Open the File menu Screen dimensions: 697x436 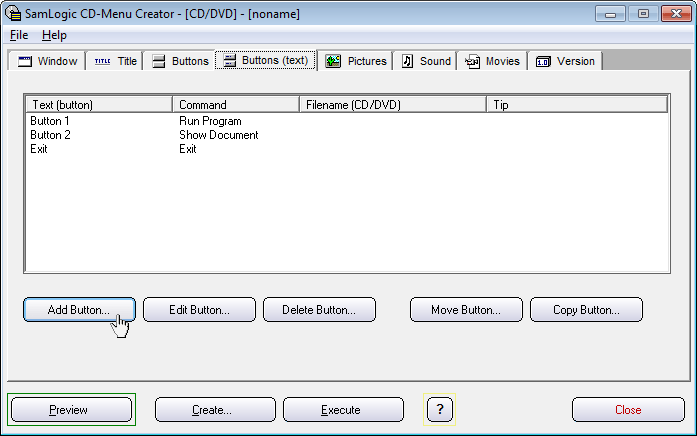(x=19, y=35)
